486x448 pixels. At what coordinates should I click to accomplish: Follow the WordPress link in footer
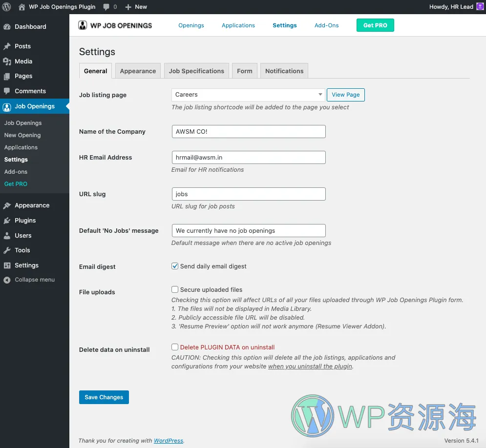[169, 441]
